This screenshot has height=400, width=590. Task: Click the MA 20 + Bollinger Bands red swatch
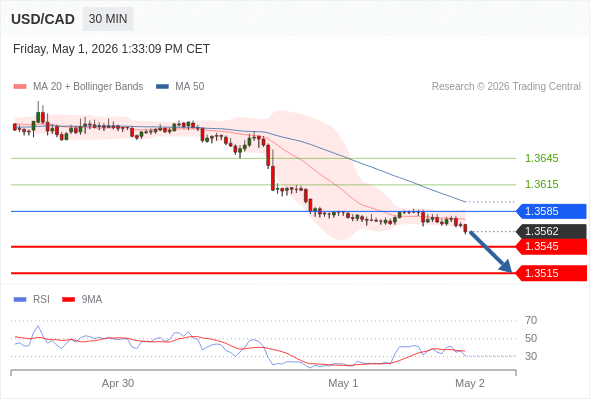(20, 87)
